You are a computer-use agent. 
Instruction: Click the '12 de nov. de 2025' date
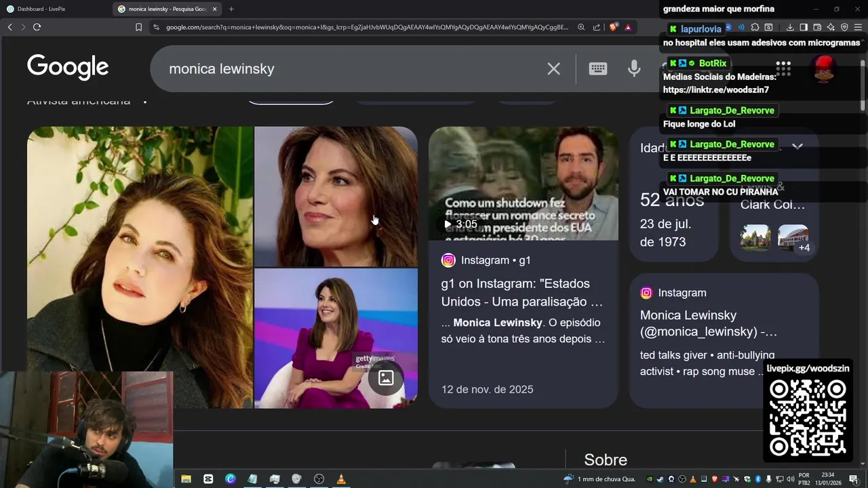[487, 389]
